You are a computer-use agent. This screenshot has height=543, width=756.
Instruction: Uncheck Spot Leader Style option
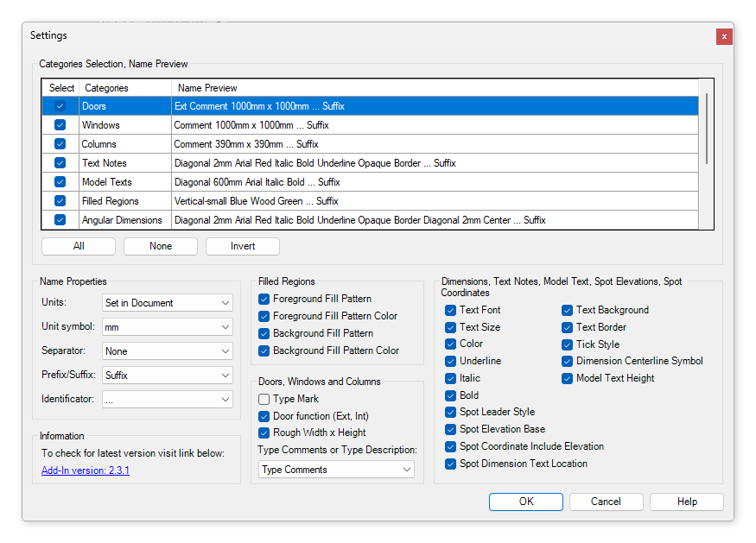coord(450,412)
